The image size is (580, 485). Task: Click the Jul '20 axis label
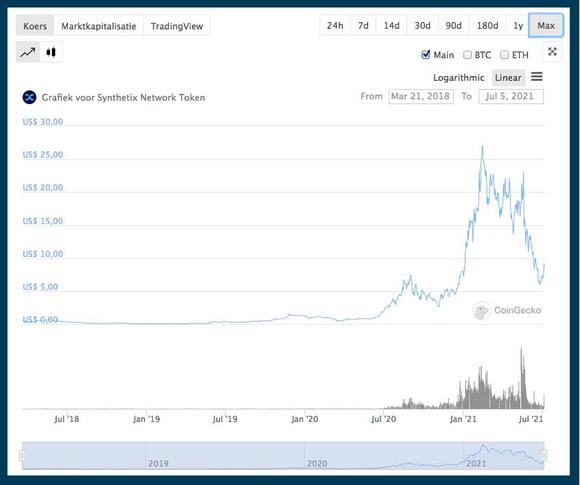[x=383, y=419]
